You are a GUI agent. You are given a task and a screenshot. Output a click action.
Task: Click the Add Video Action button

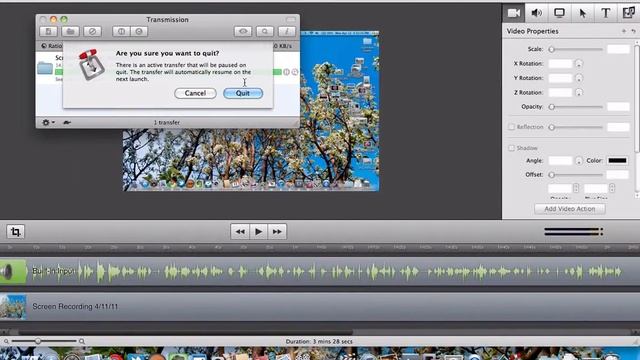coord(570,209)
